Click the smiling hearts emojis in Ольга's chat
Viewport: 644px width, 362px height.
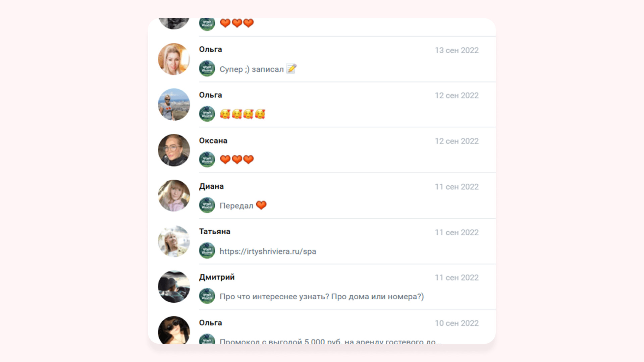(243, 114)
